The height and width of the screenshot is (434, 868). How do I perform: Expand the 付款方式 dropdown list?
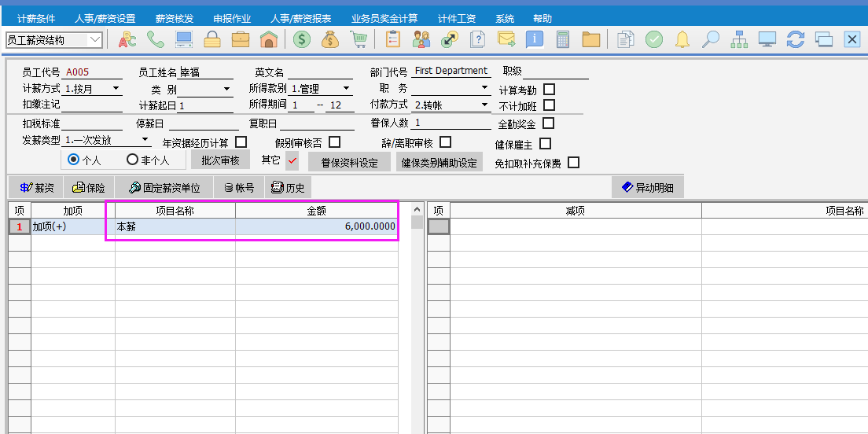(484, 105)
